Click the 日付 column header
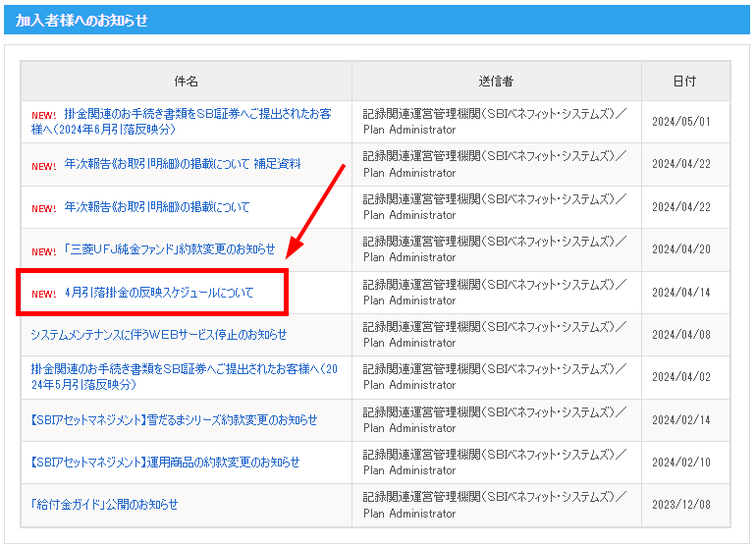Screen dimensions: 756x546 tap(685, 82)
